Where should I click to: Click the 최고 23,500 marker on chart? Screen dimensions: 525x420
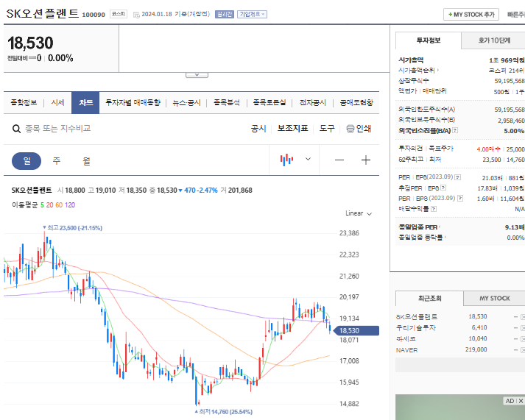coord(73,228)
